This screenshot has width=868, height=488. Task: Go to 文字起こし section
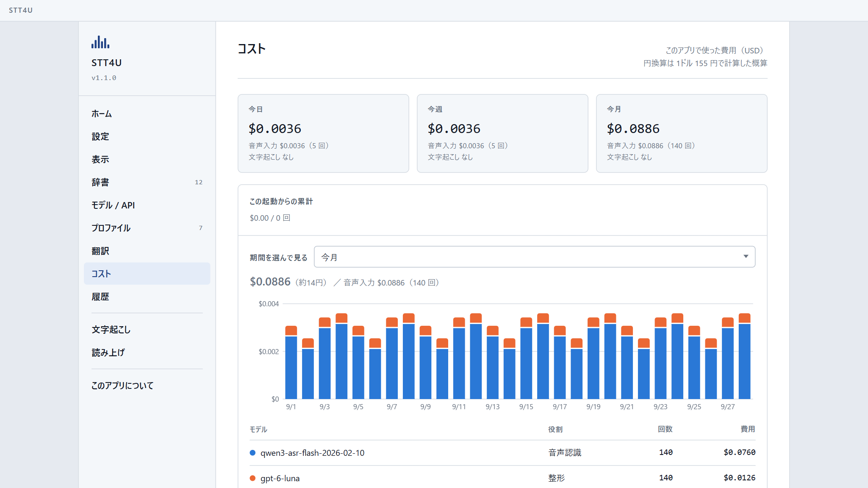pyautogui.click(x=147, y=330)
